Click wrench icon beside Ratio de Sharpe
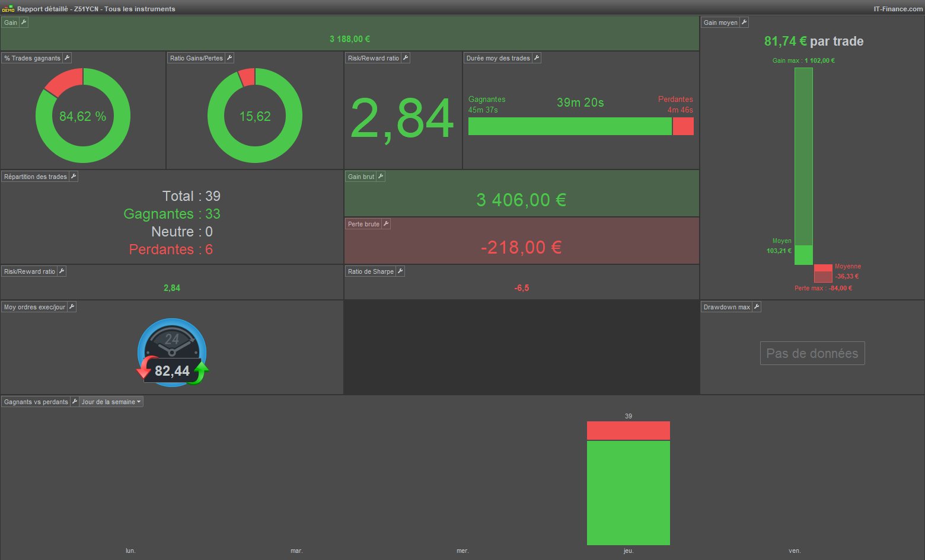 400,271
